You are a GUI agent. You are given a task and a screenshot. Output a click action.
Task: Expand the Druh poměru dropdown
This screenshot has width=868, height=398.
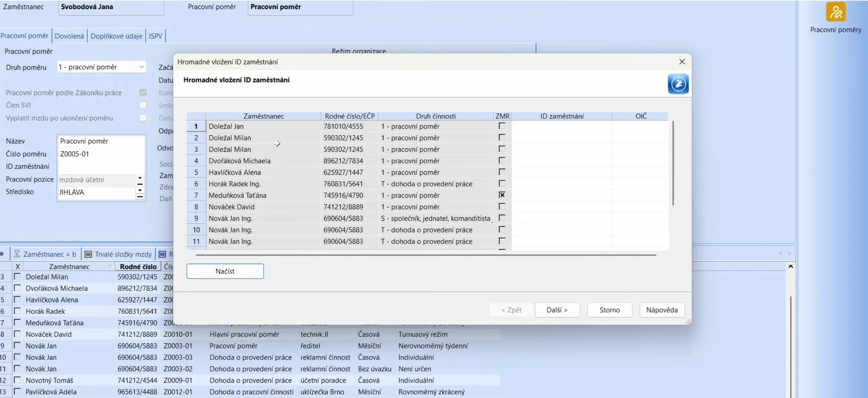142,67
